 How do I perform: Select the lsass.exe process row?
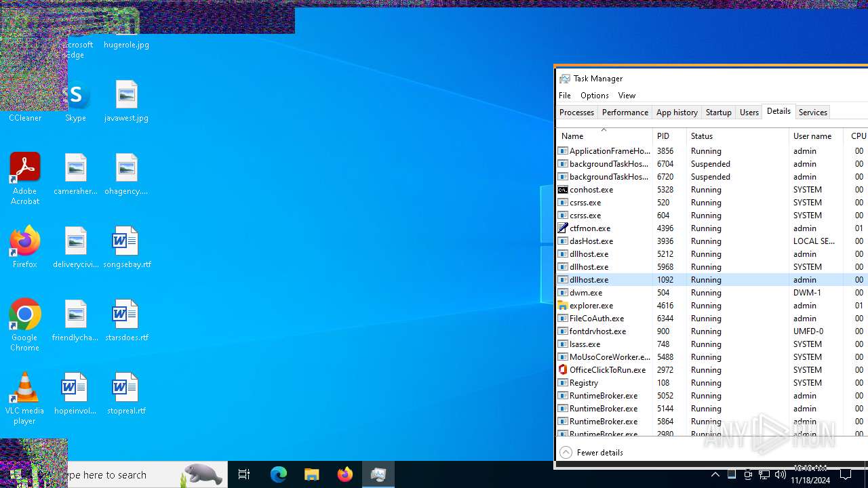point(712,344)
